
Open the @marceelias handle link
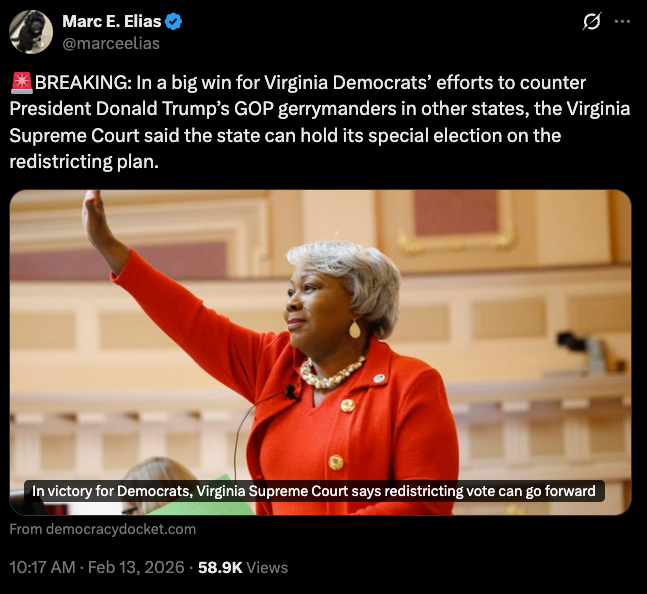[x=111, y=43]
